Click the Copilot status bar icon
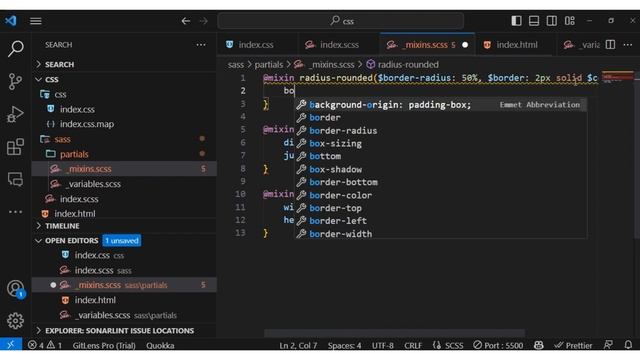 [539, 345]
